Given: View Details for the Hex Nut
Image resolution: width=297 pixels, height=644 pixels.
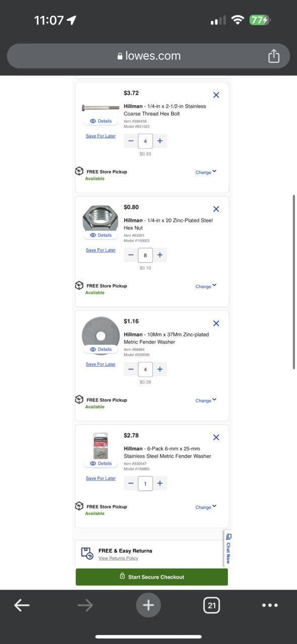Looking at the screenshot, I should (101, 235).
